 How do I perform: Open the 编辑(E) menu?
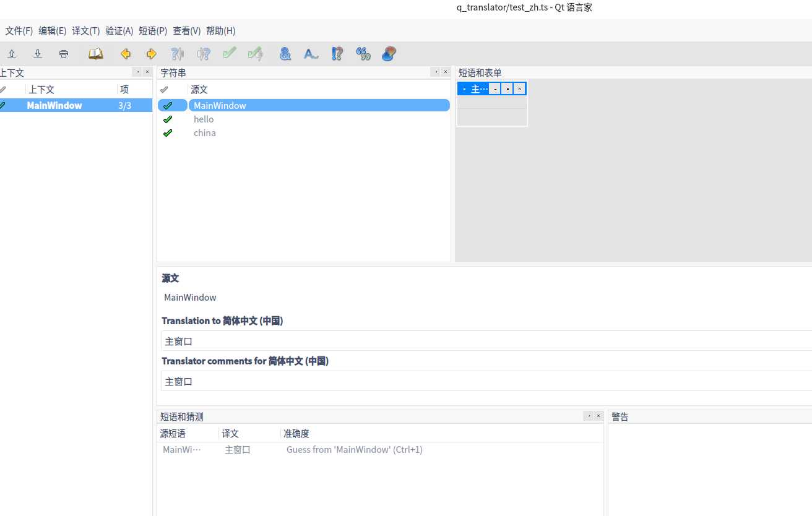pyautogui.click(x=53, y=31)
